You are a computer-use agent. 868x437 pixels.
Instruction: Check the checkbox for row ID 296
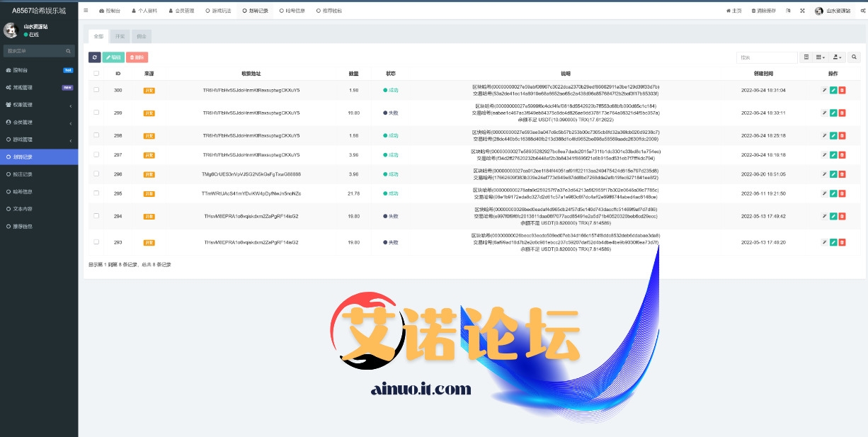click(x=96, y=174)
